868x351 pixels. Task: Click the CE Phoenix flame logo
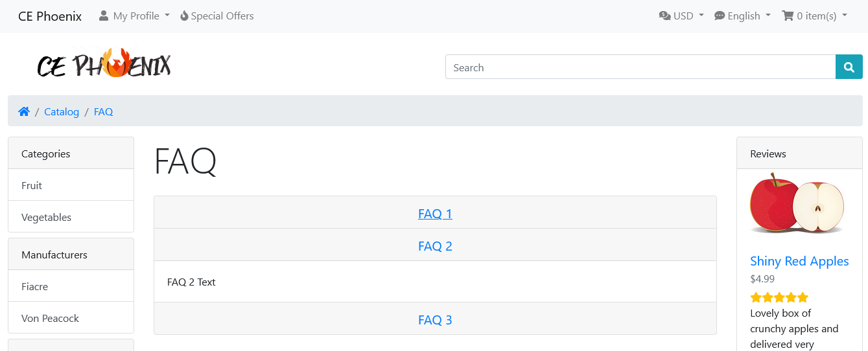click(104, 64)
